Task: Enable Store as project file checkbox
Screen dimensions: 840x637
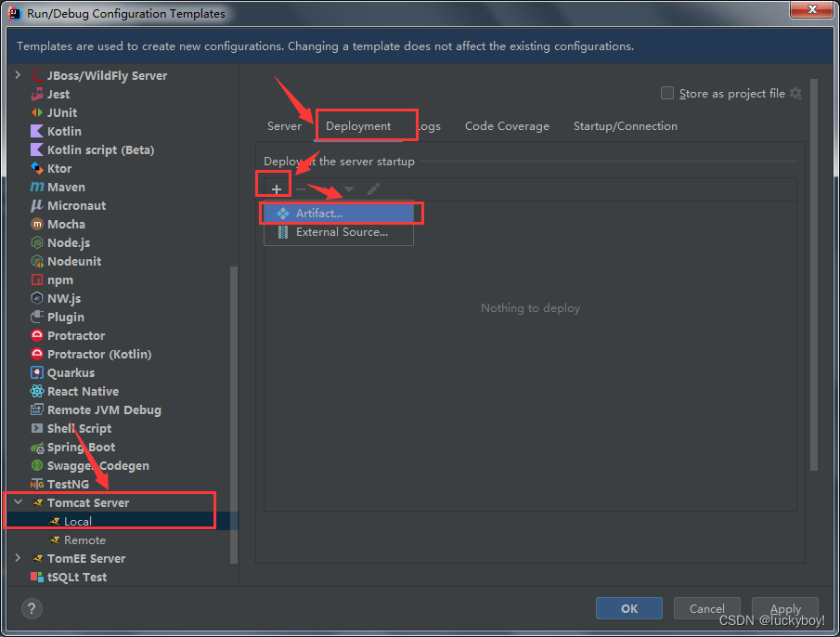Action: coord(667,93)
